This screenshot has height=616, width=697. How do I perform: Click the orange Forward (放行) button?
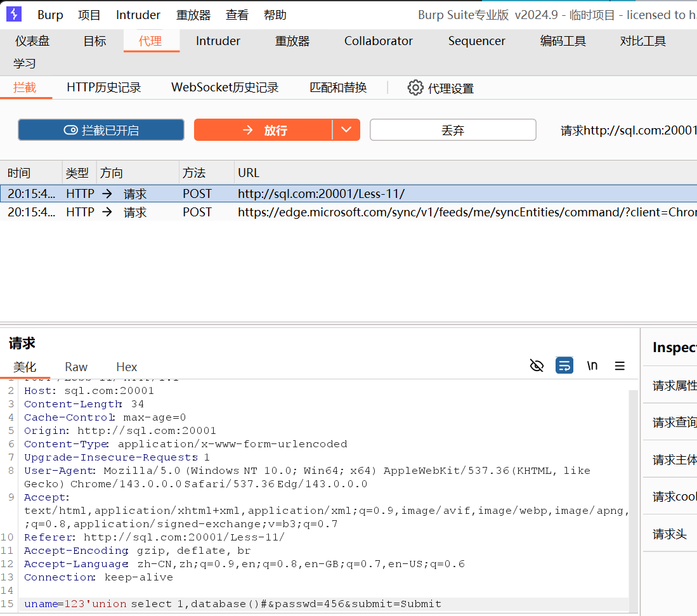(x=263, y=130)
